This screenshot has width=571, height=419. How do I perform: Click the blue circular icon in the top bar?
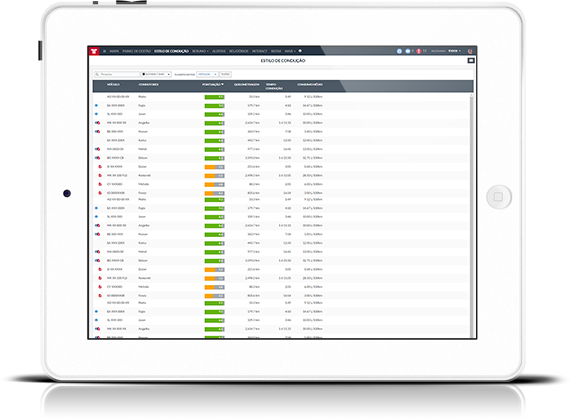pyautogui.click(x=399, y=51)
